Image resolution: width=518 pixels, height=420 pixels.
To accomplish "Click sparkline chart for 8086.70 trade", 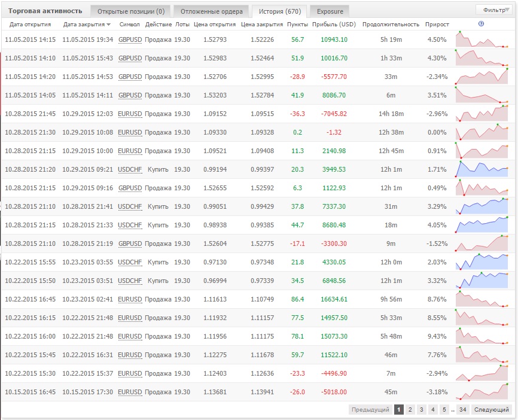I will [x=482, y=95].
